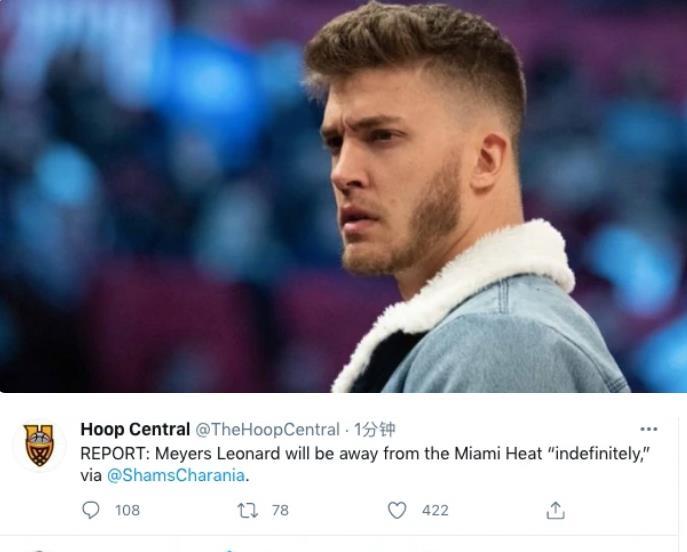
Task: Enlarge the Meyers Leonard photo
Action: [343, 196]
